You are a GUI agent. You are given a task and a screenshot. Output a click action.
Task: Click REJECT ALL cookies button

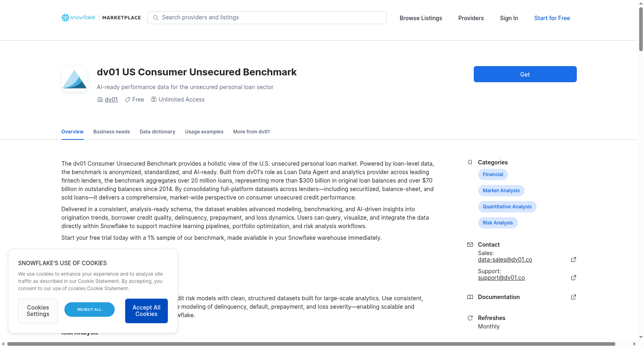coord(89,310)
